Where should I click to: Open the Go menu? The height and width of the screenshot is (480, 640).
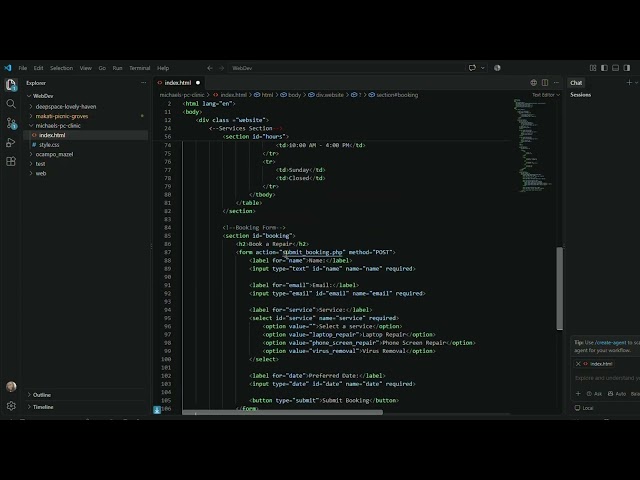point(102,68)
